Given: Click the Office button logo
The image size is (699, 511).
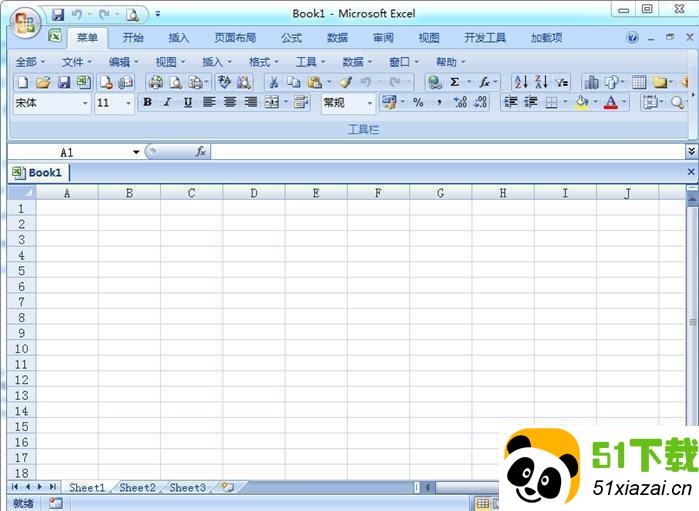Looking at the screenshot, I should [x=24, y=23].
